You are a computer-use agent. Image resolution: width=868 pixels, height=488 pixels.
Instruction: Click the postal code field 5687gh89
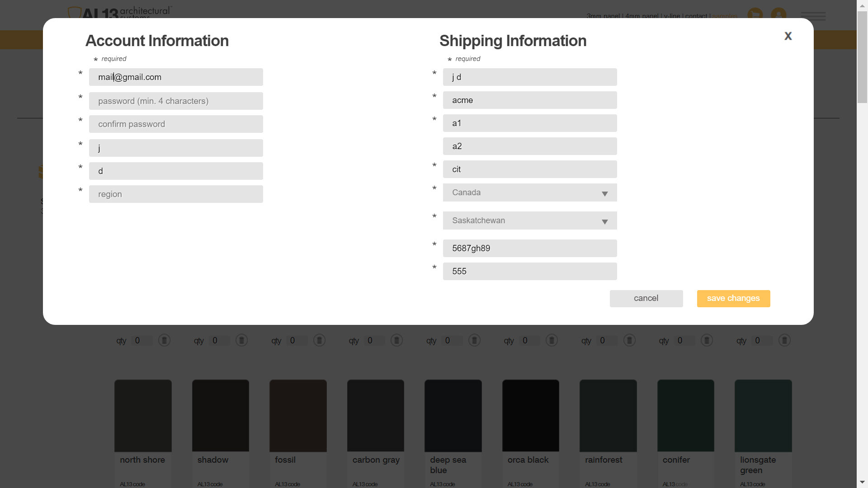tap(529, 249)
